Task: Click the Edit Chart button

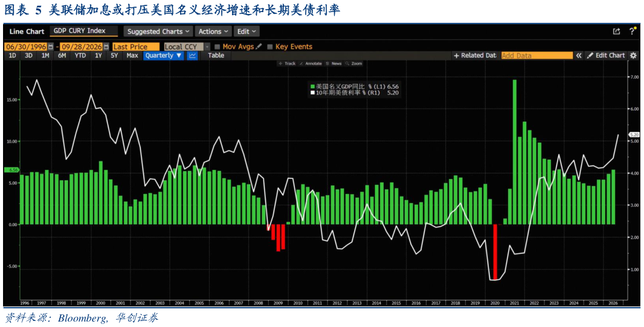Action: tap(606, 56)
